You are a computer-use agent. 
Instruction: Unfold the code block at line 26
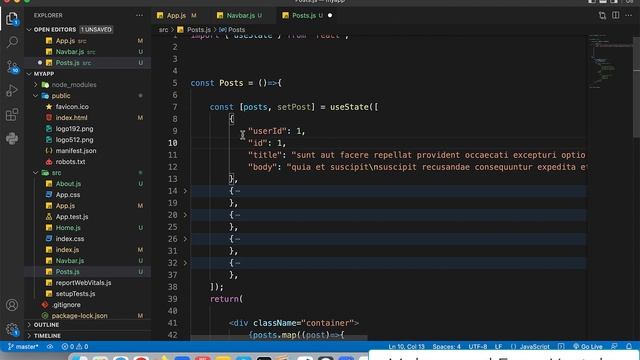185,239
